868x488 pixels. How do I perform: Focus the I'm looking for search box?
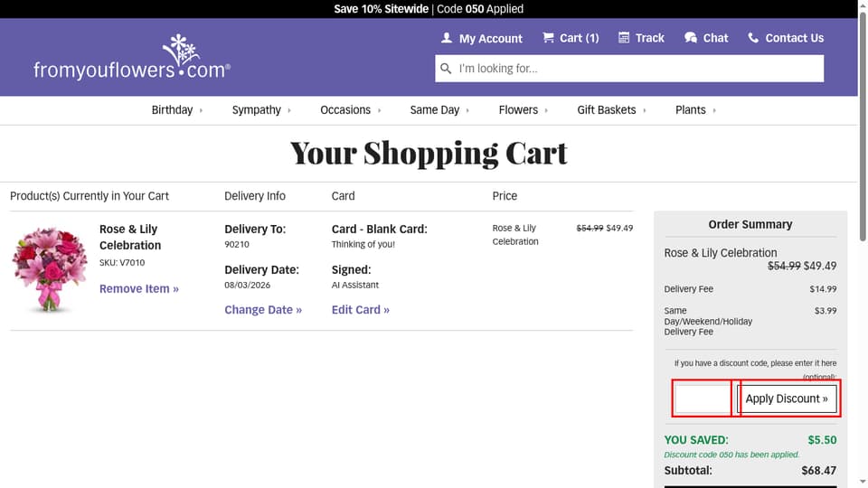tap(629, 69)
